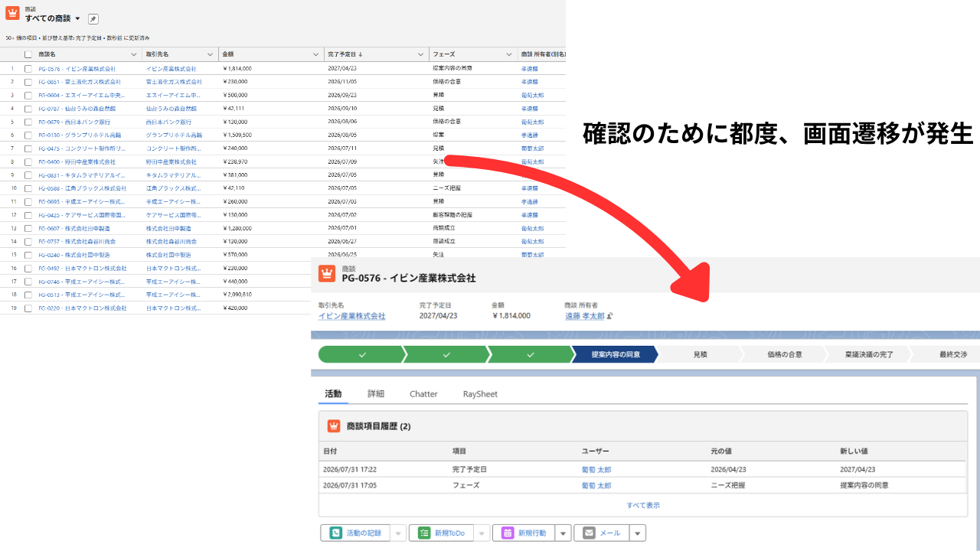Click history date 2026/07/31 17:22

(350, 470)
